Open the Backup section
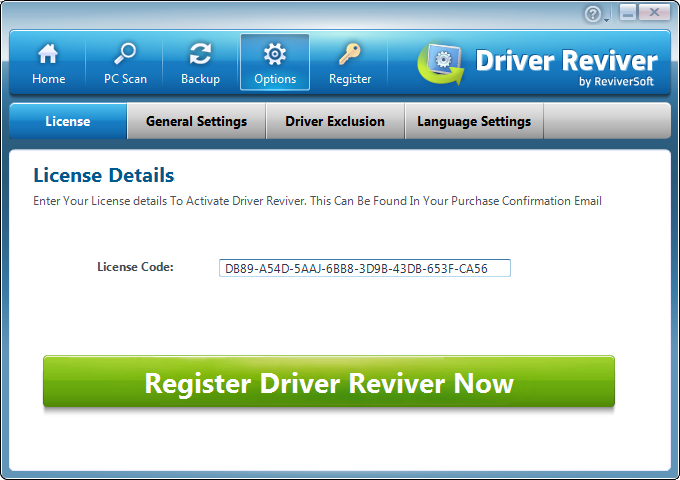680x480 pixels. [x=200, y=63]
